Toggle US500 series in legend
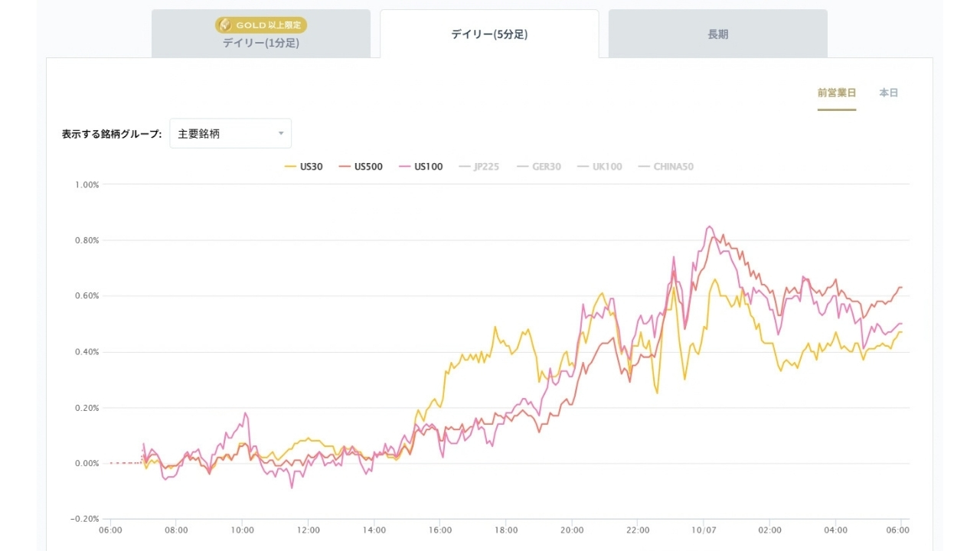Screen dimensions: 980x551 click(361, 167)
